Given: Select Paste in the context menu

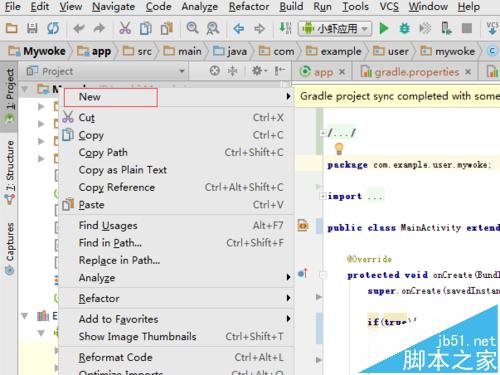Looking at the screenshot, I should point(177,205).
